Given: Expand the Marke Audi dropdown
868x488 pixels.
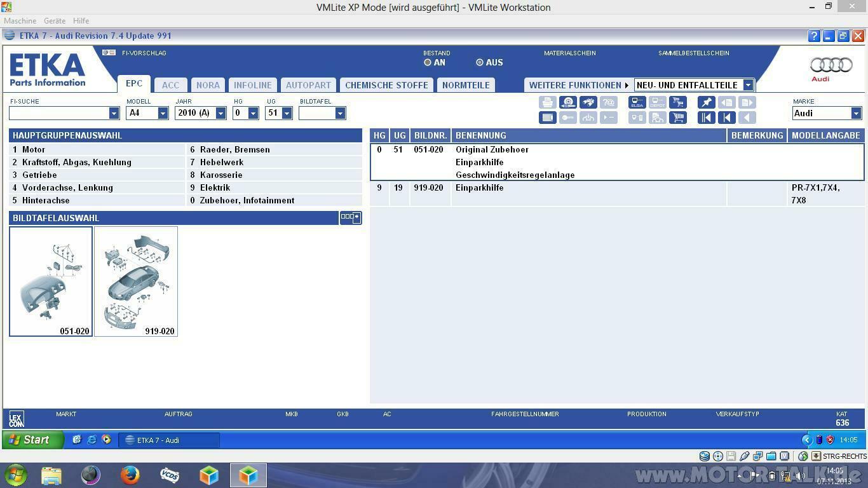Looking at the screenshot, I should pos(856,113).
